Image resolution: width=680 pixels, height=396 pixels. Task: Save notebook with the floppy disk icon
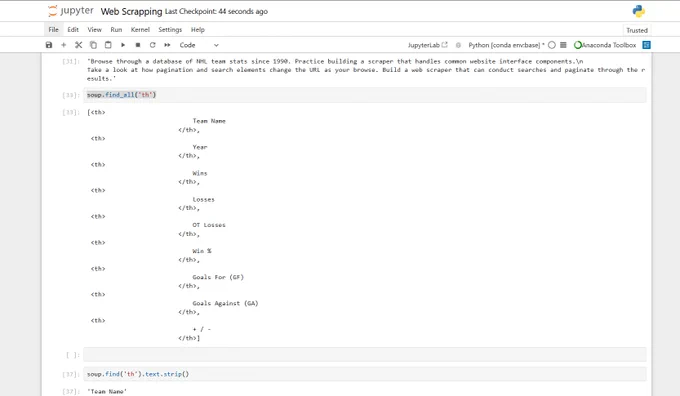click(x=49, y=45)
